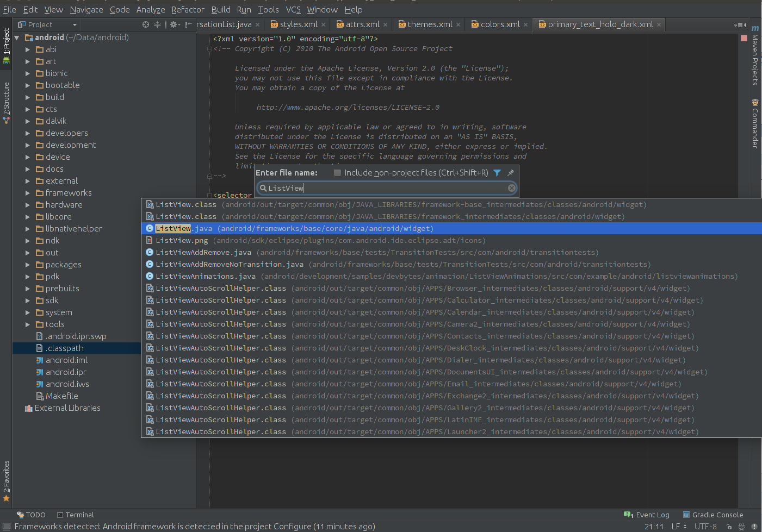Open the Gradle Console
Screen dimensions: 762x532
pyautogui.click(x=717, y=515)
